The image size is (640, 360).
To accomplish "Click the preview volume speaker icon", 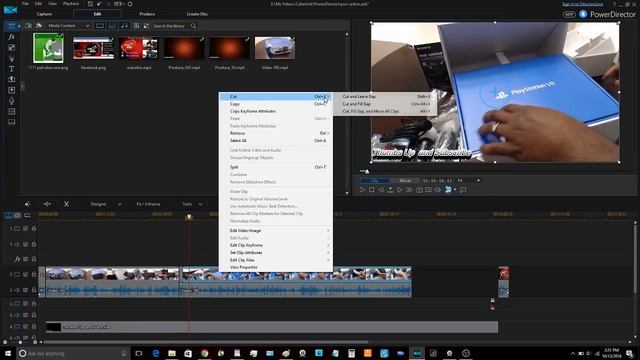I will [438, 190].
